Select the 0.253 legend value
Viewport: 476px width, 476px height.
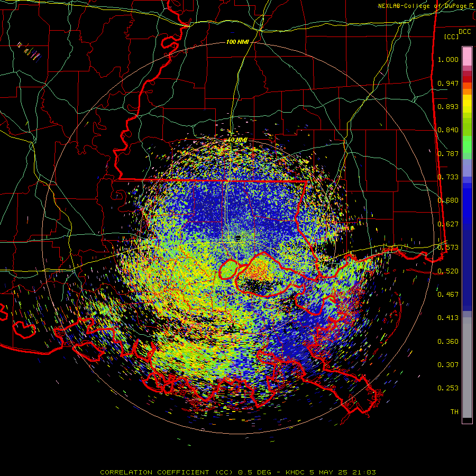tap(448, 388)
